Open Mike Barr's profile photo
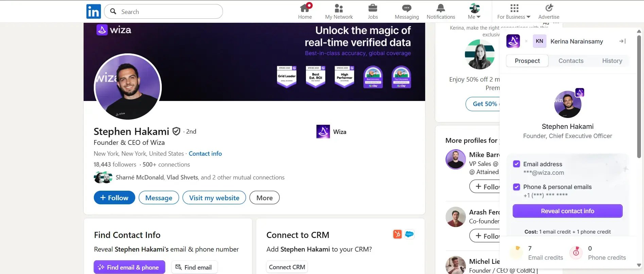 [456, 159]
